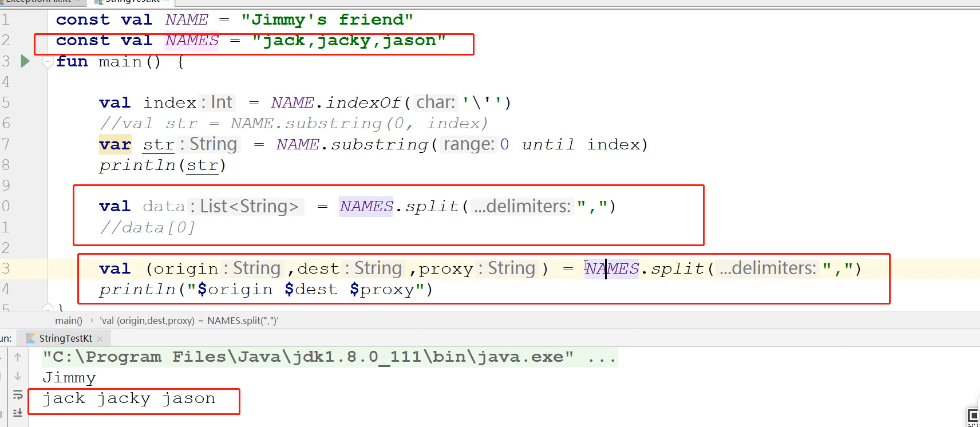Screen dimensions: 980x427
Task: Click the indexOf method call
Action: tap(363, 102)
